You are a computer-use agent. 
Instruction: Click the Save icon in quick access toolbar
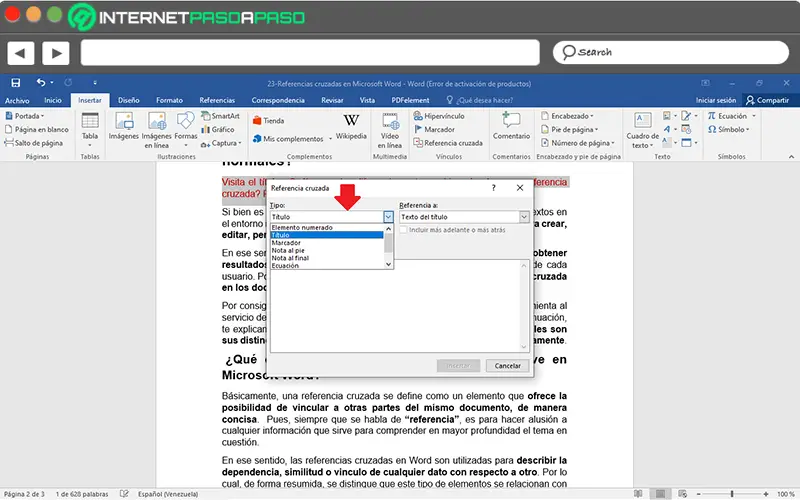(16, 83)
